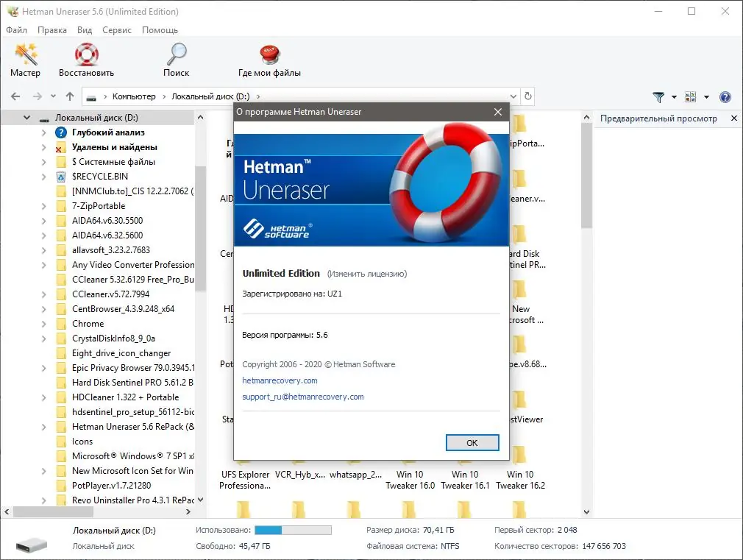Open hetmanrecovery.com link
The width and height of the screenshot is (743, 560).
point(280,380)
